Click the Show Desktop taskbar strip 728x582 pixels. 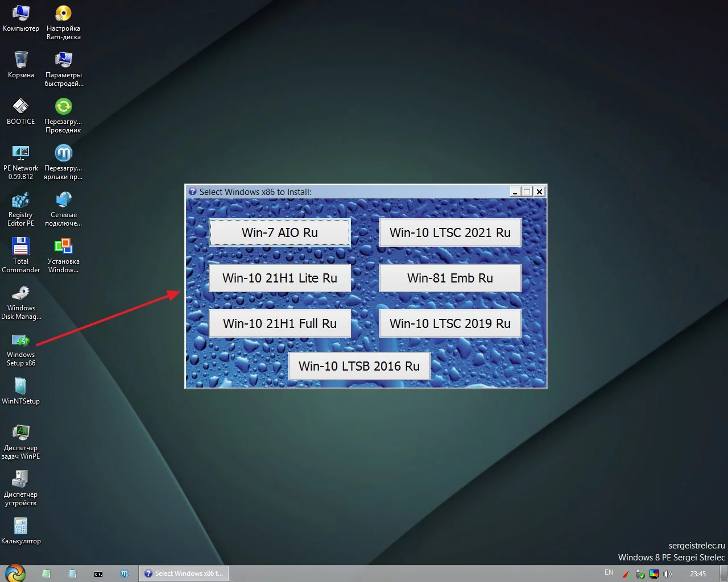pos(723,573)
